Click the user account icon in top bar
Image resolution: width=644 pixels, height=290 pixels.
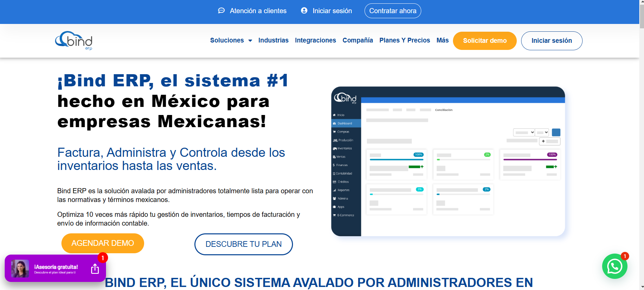tap(304, 11)
